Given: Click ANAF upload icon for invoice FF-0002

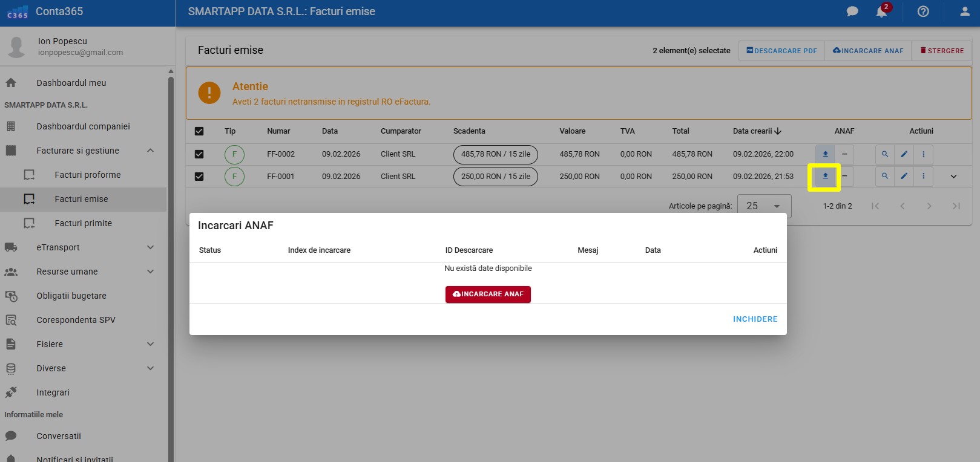Looking at the screenshot, I should (825, 154).
